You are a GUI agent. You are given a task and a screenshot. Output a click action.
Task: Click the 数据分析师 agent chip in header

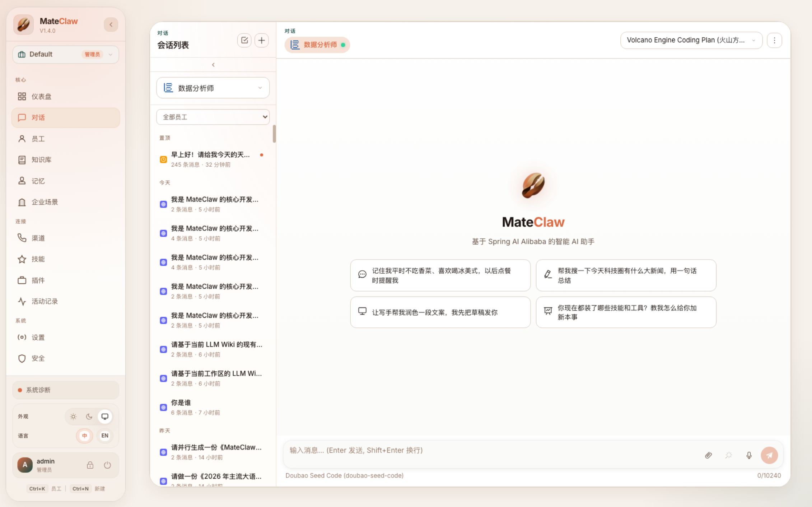point(317,45)
